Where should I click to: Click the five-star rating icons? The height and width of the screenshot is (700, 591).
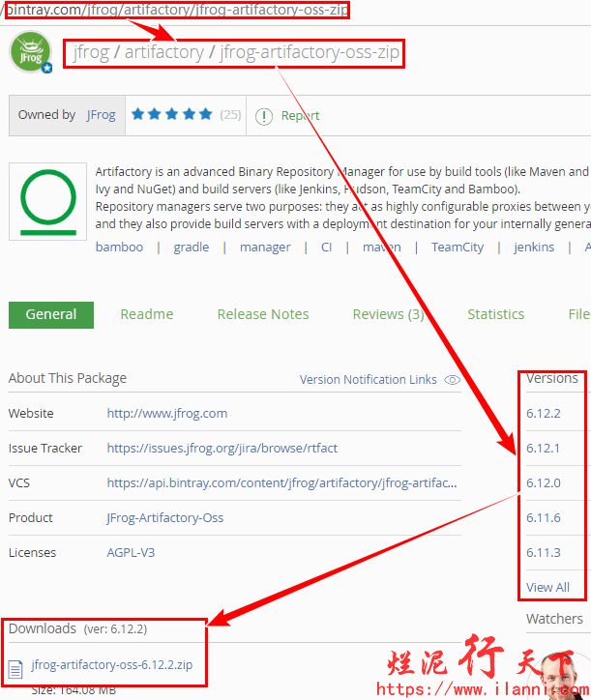[x=171, y=114]
